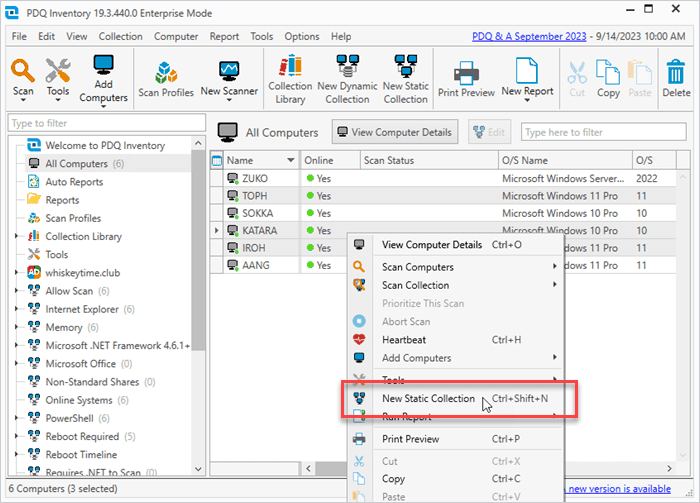Click the New Report toolbar icon

pos(527,71)
